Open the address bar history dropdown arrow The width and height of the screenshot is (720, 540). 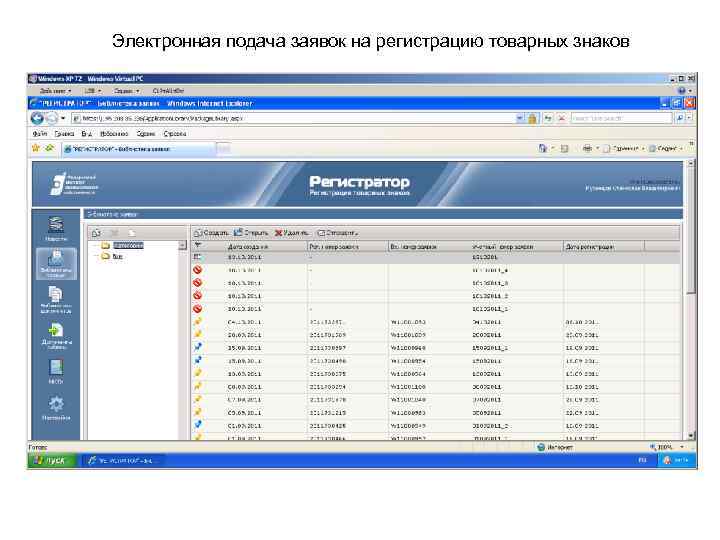pyautogui.click(x=520, y=118)
